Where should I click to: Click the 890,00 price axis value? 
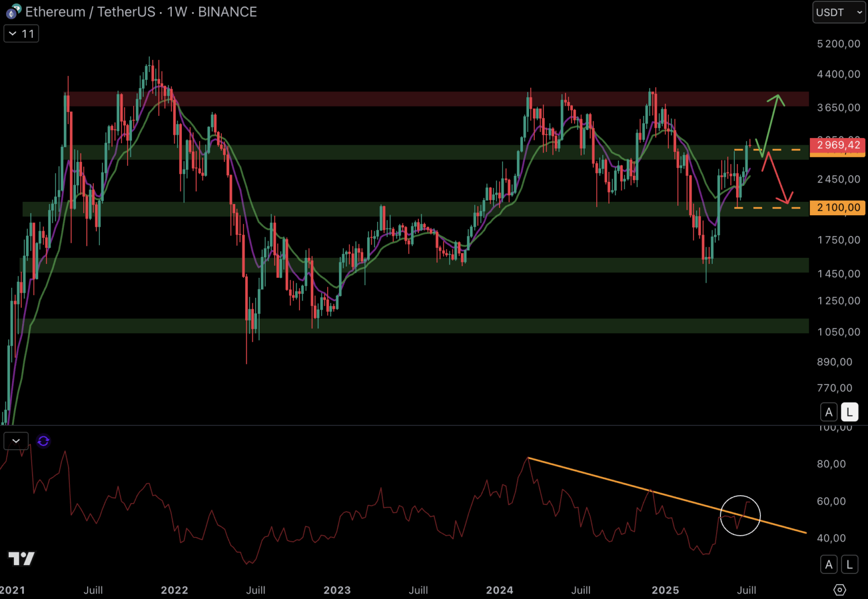click(x=835, y=362)
